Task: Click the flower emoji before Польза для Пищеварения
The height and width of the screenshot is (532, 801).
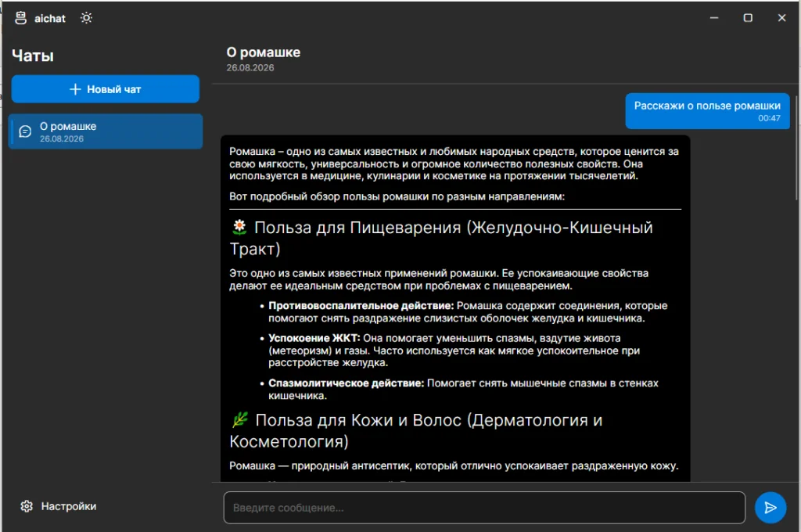Action: point(239,226)
